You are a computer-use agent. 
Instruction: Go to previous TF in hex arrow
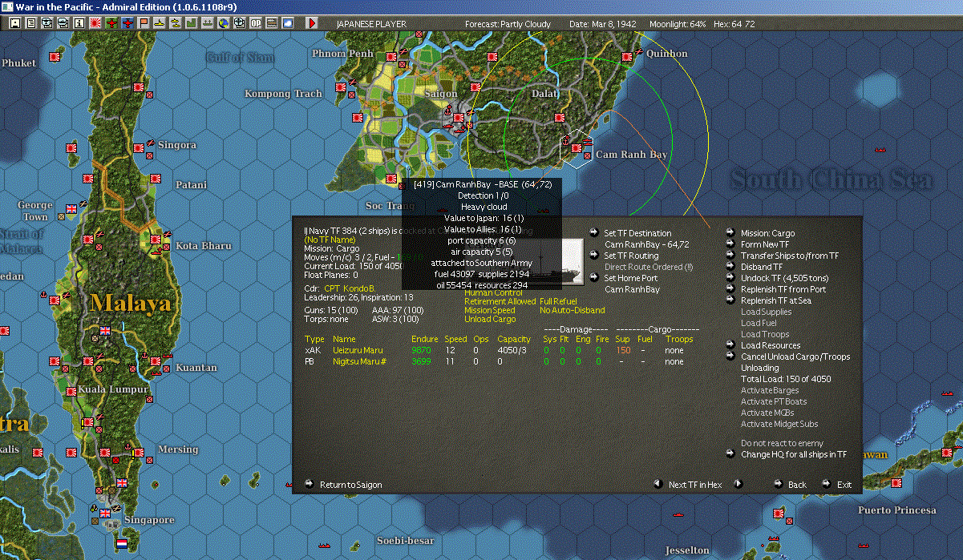(658, 484)
